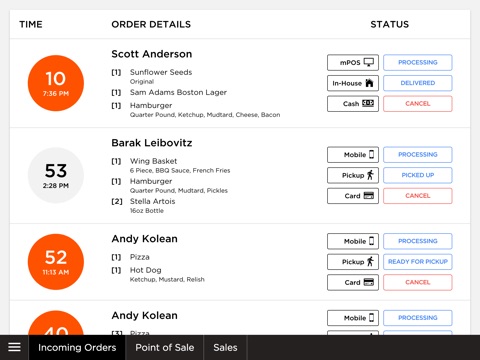480x360 pixels.
Task: Click the orange 52 timer circle at 11:13 AM
Action: [56, 262]
